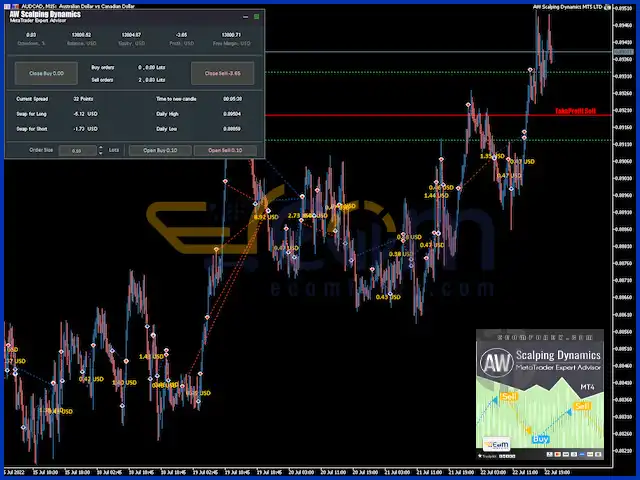Click the 22 Points spread value

[x=83, y=99]
